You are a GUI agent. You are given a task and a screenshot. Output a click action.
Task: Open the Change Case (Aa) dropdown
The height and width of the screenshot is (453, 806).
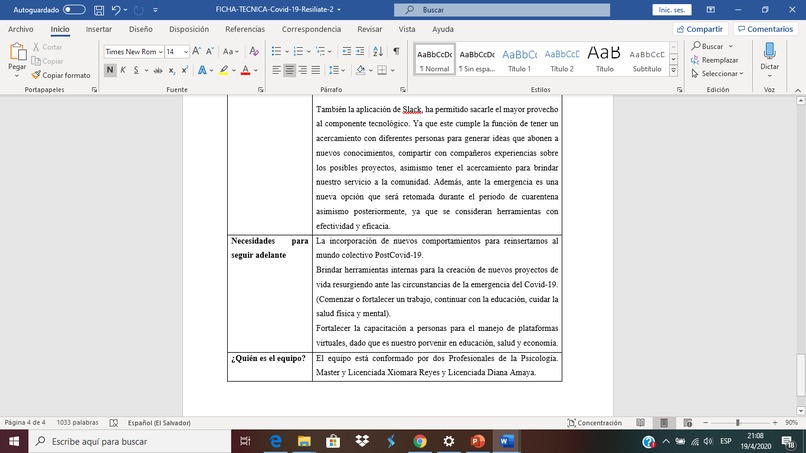tap(230, 51)
